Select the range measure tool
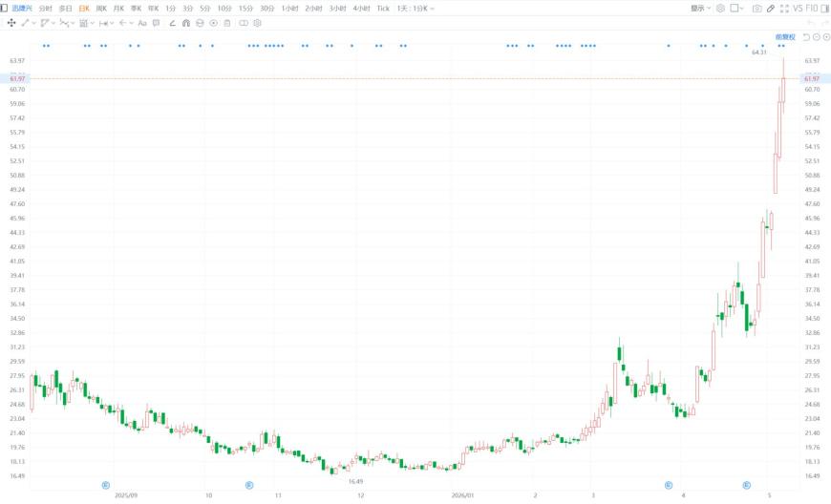 click(x=103, y=23)
